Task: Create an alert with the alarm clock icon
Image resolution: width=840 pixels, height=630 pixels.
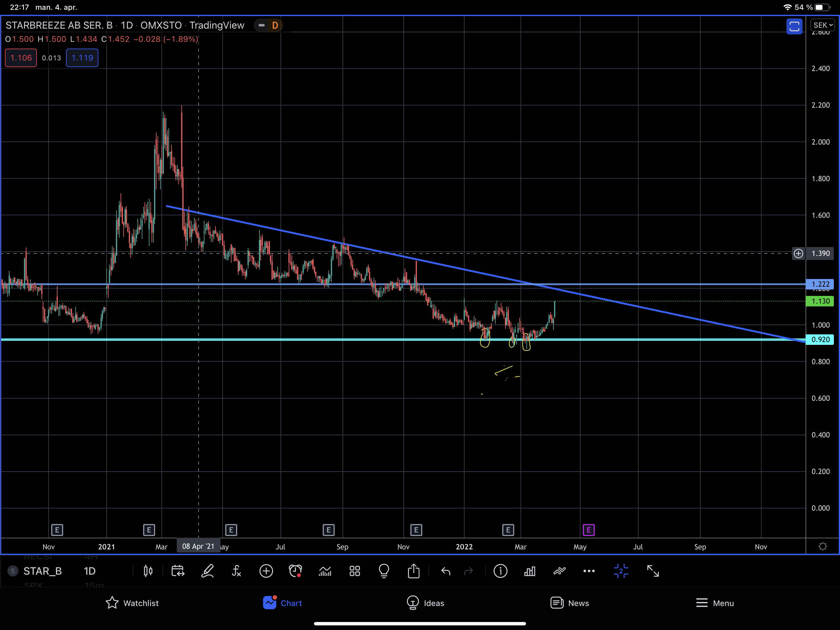Action: pyautogui.click(x=295, y=571)
